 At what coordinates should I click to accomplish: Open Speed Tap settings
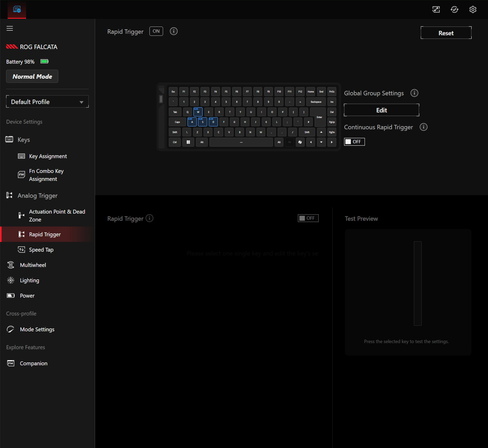point(41,250)
